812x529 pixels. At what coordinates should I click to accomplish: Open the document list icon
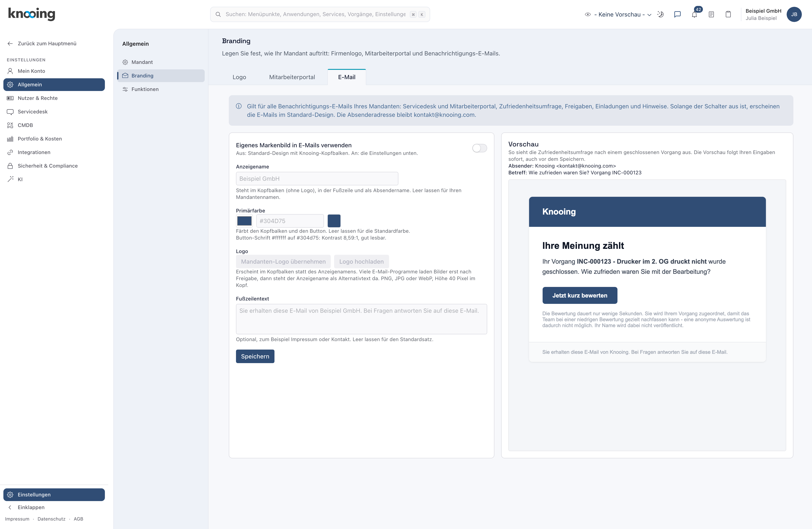(711, 14)
